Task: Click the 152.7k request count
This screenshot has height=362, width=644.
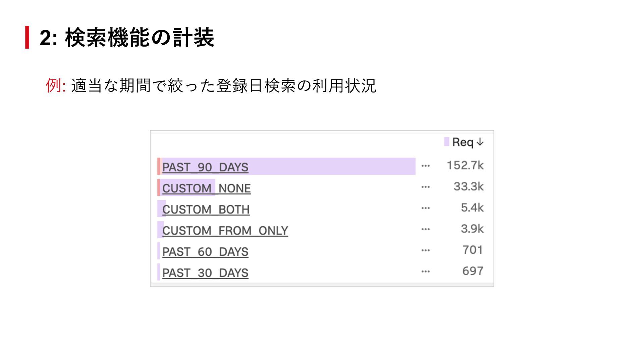Action: 465,165
